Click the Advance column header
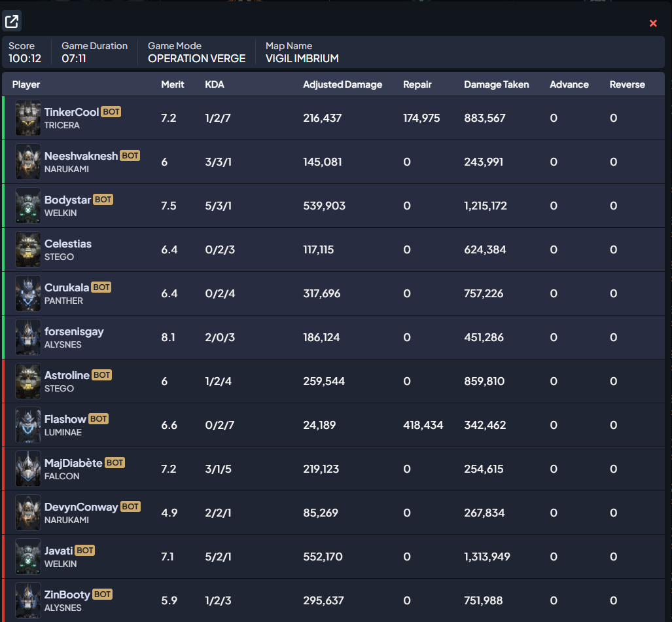Viewport: 672px width, 622px height. point(569,84)
